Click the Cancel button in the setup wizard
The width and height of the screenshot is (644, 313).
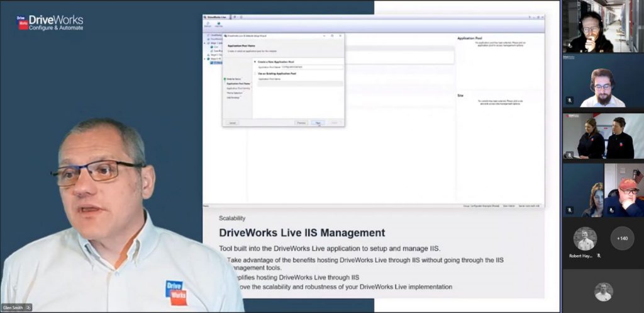(233, 123)
